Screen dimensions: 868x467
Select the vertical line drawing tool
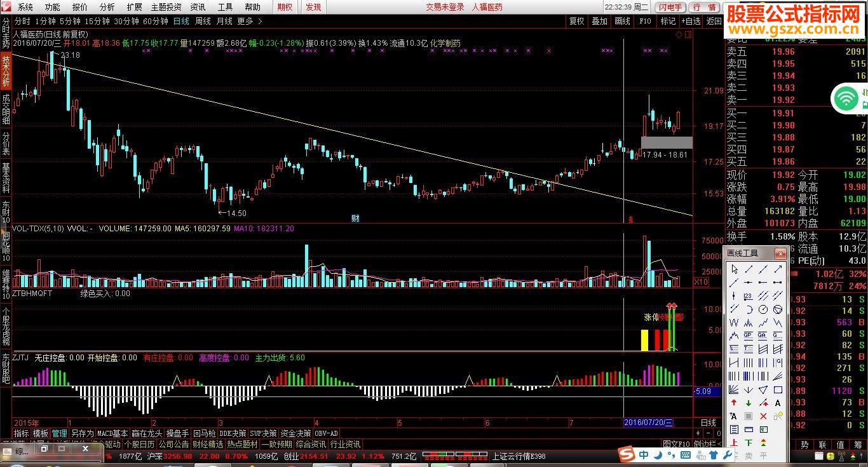735,295
